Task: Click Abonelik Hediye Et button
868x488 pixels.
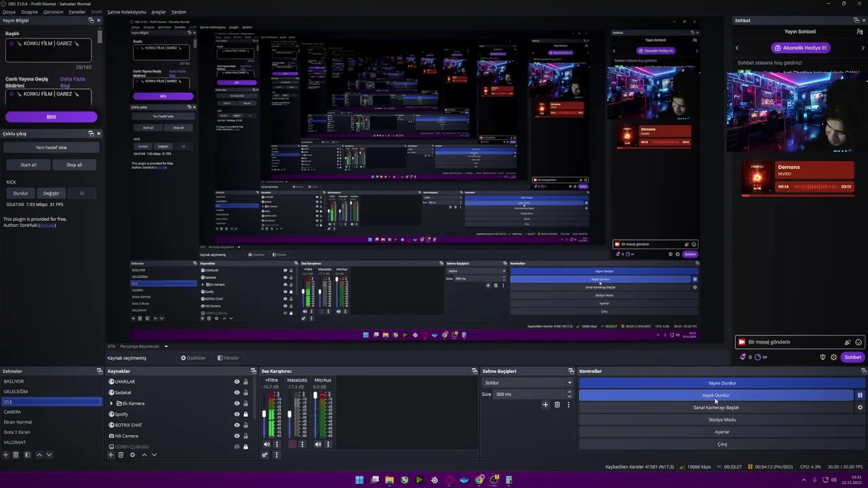Action: [x=800, y=47]
